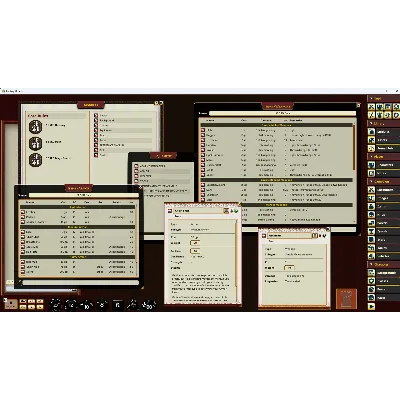Click the filter field in the weapons table window

[283, 113]
